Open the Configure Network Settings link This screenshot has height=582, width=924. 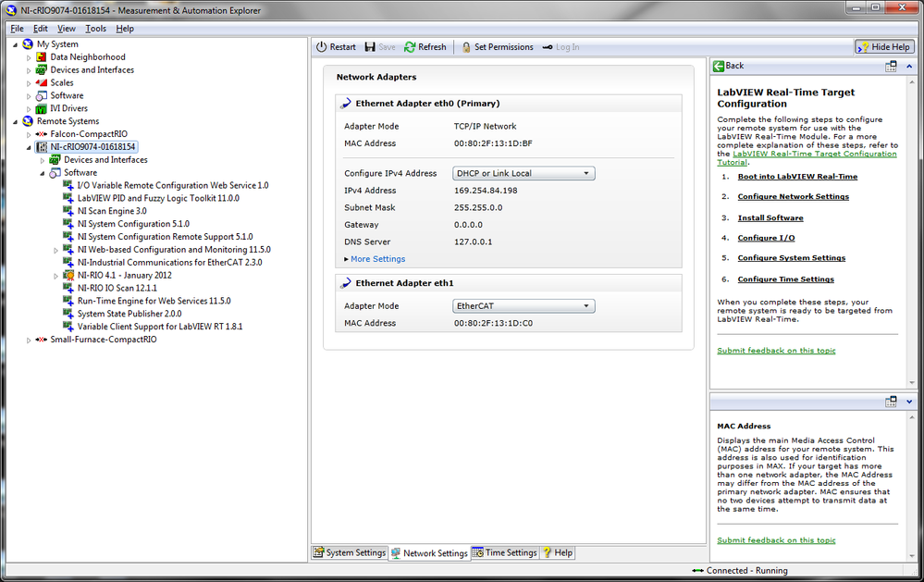coord(794,196)
